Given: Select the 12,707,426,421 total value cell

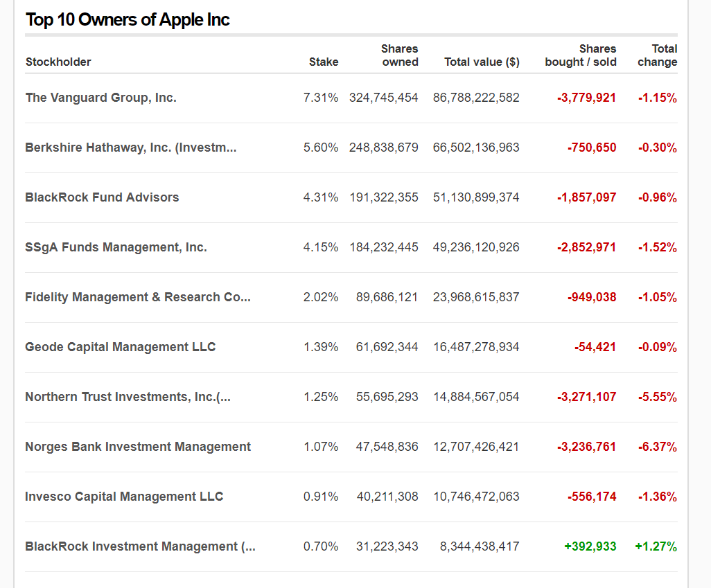Looking at the screenshot, I should pos(476,447).
